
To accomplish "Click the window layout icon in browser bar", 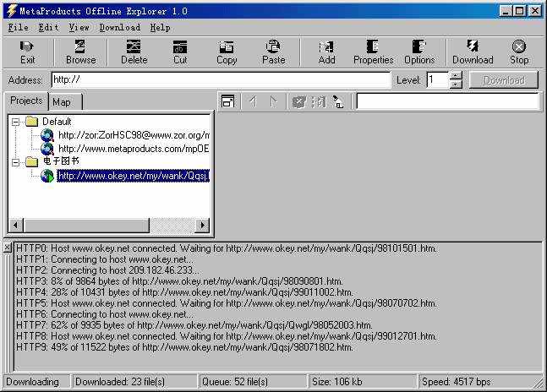I will [228, 101].
